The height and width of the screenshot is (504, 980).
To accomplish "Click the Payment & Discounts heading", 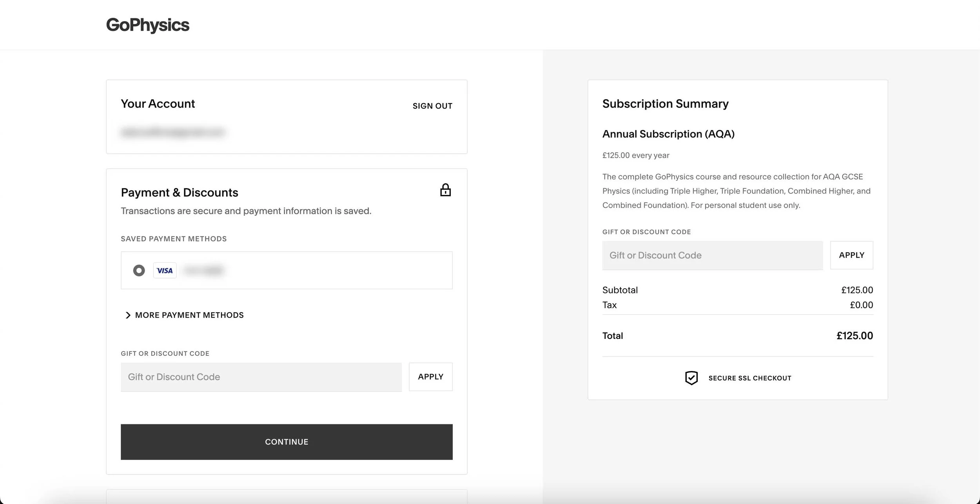I will (179, 193).
